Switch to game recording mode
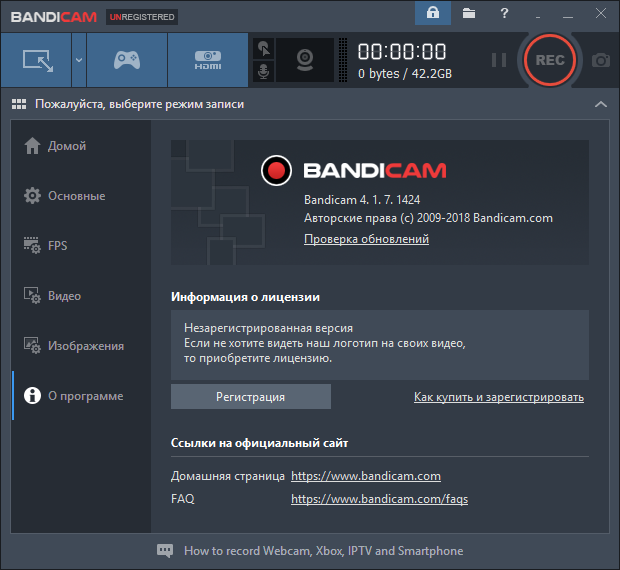The image size is (620, 570). click(x=127, y=60)
